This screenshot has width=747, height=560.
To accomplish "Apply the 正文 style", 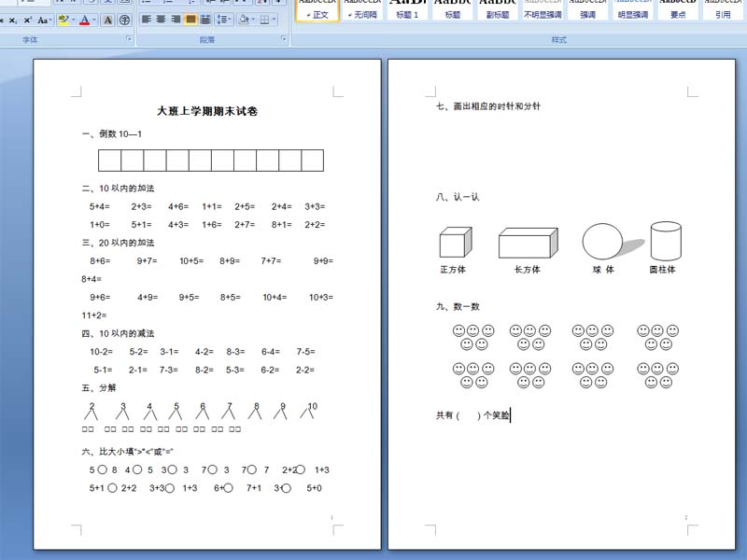I will 317,10.
